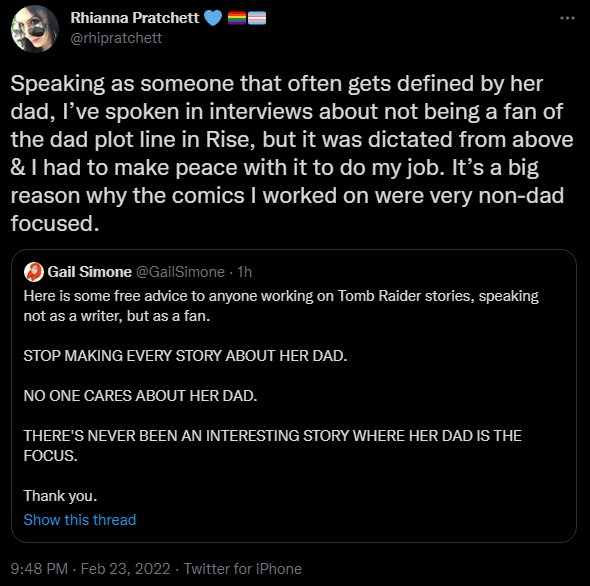Click the 'Thank you.' line in quote
This screenshot has height=586, width=590.
(x=60, y=496)
